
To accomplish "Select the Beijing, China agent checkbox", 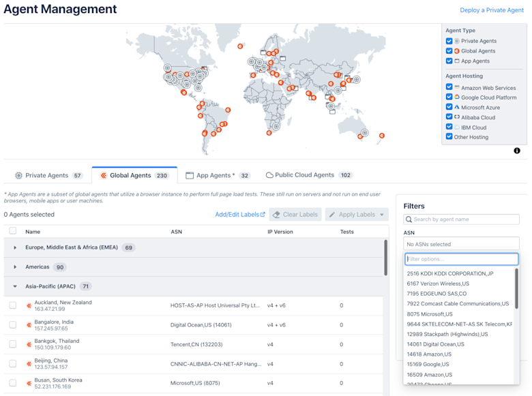I will coord(13,364).
